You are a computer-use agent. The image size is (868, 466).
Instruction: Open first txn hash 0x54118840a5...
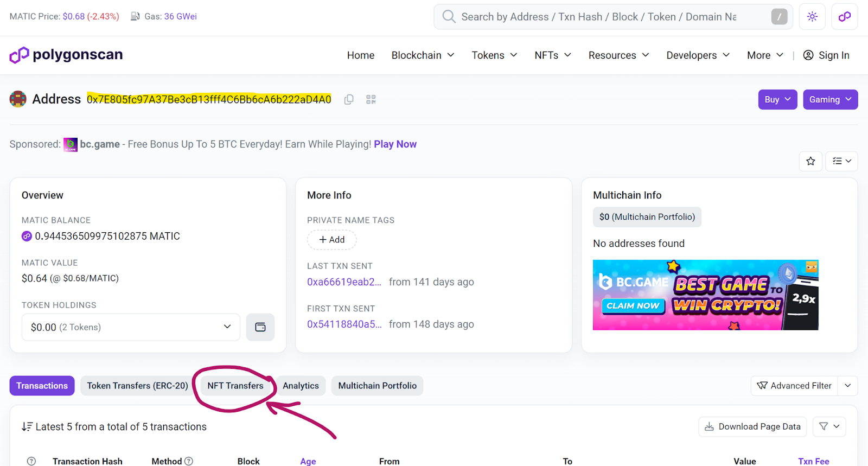[x=344, y=324]
